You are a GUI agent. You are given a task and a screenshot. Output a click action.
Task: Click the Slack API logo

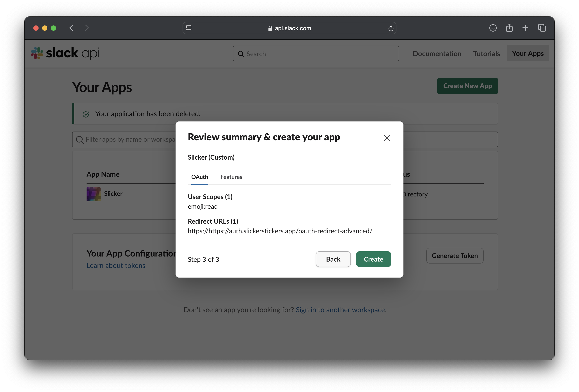(x=65, y=53)
